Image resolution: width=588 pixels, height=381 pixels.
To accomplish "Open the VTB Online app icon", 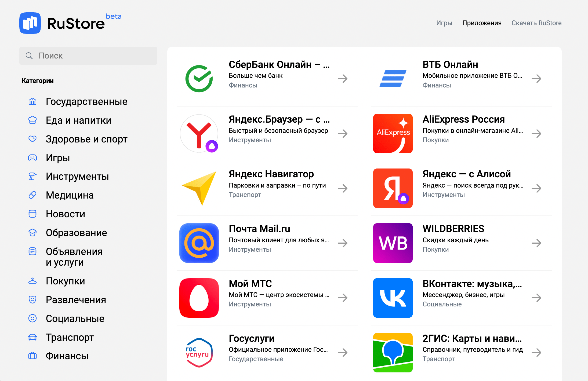I will click(x=393, y=79).
